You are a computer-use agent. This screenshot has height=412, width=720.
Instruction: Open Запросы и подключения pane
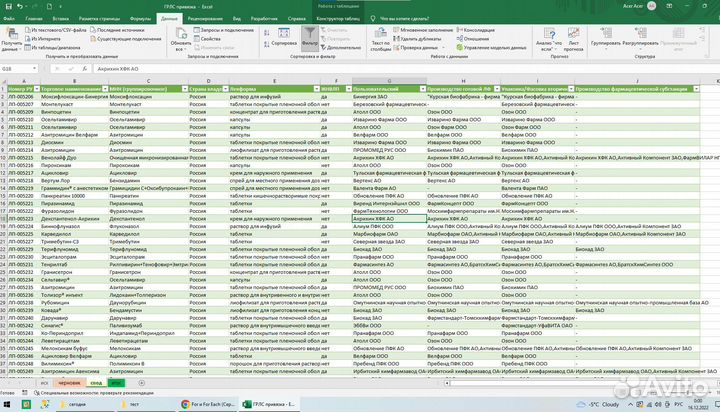(x=224, y=30)
